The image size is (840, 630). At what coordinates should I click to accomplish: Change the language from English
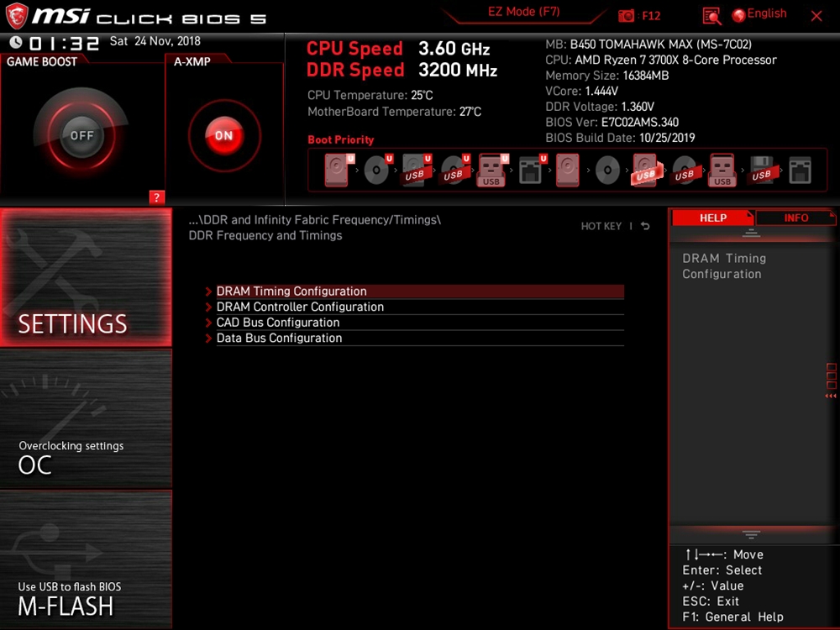tap(767, 13)
